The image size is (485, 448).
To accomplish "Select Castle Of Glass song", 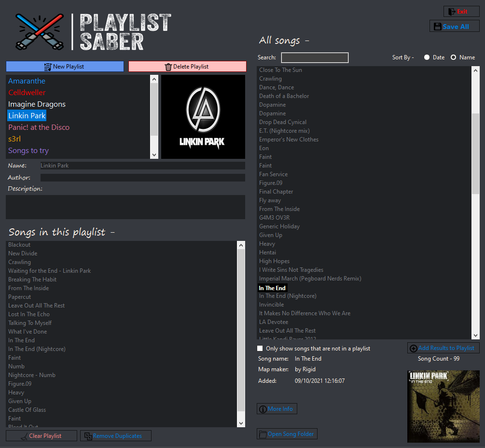I will 27,410.
